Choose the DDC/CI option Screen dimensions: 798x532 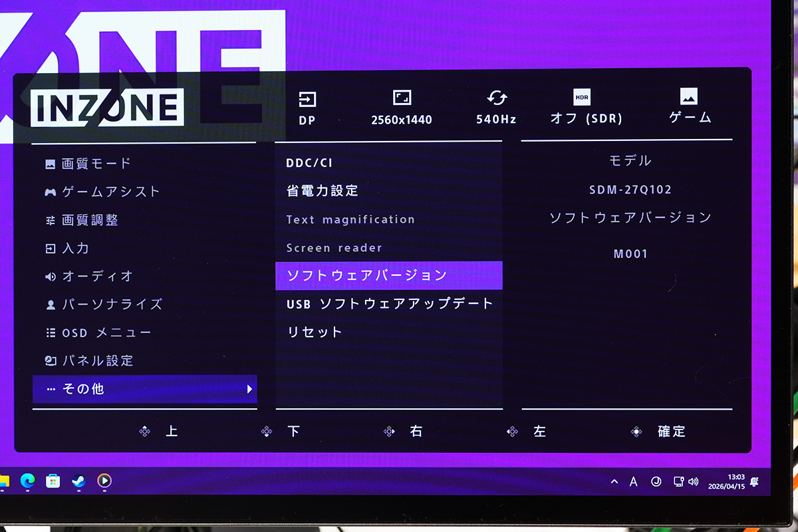(x=309, y=163)
